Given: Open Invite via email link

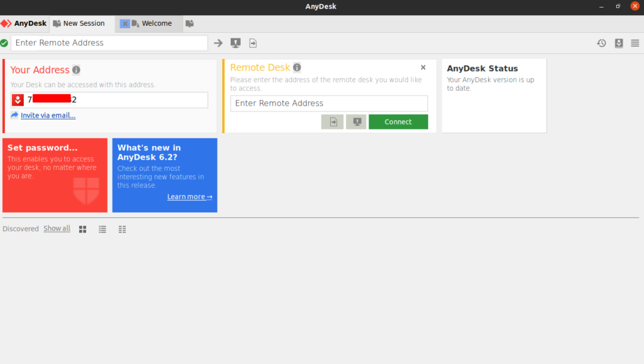Looking at the screenshot, I should coord(48,115).
